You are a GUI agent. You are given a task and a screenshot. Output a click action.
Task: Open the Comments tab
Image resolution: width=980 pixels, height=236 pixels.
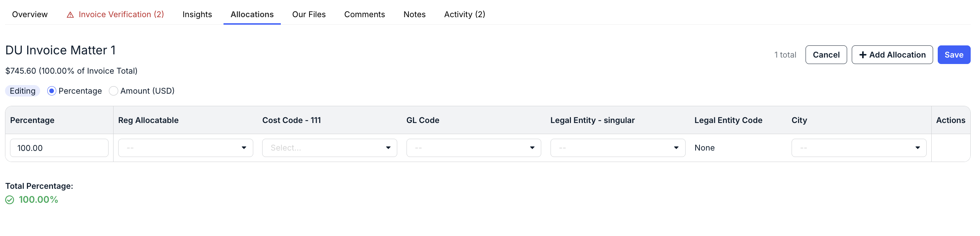coord(365,14)
